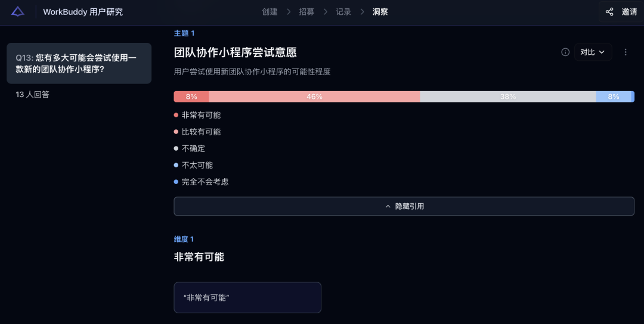Click the chevron arrow before 洞察
This screenshot has height=324, width=644.
362,12
